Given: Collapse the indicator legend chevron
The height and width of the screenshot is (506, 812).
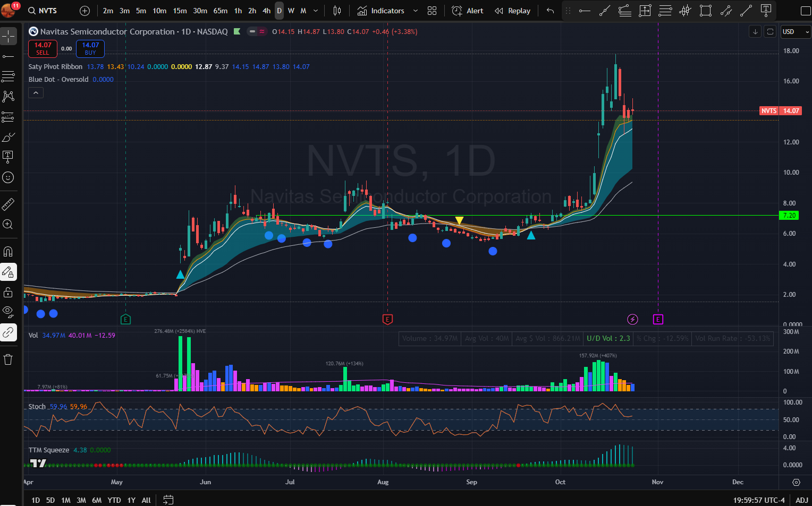Looking at the screenshot, I should click(36, 93).
